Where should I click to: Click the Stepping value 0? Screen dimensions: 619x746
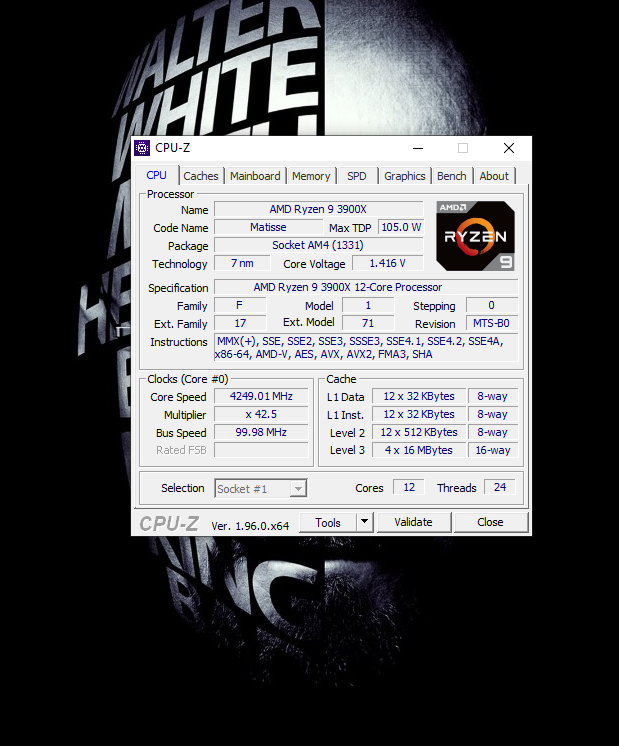tap(492, 305)
